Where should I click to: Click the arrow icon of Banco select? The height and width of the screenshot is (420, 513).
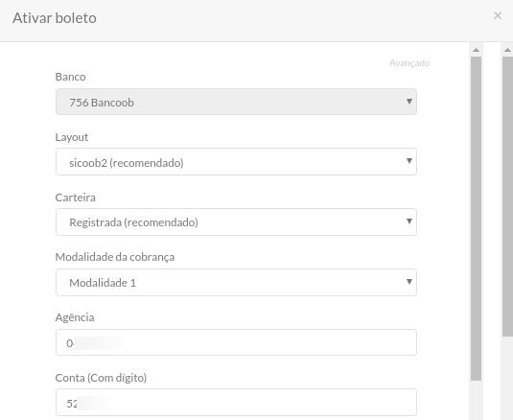[x=408, y=102]
